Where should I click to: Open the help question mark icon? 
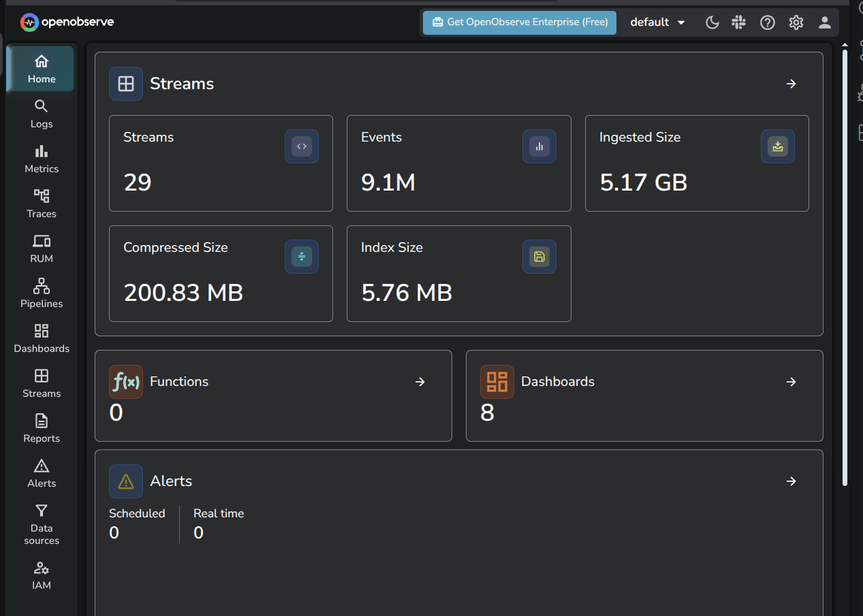768,22
